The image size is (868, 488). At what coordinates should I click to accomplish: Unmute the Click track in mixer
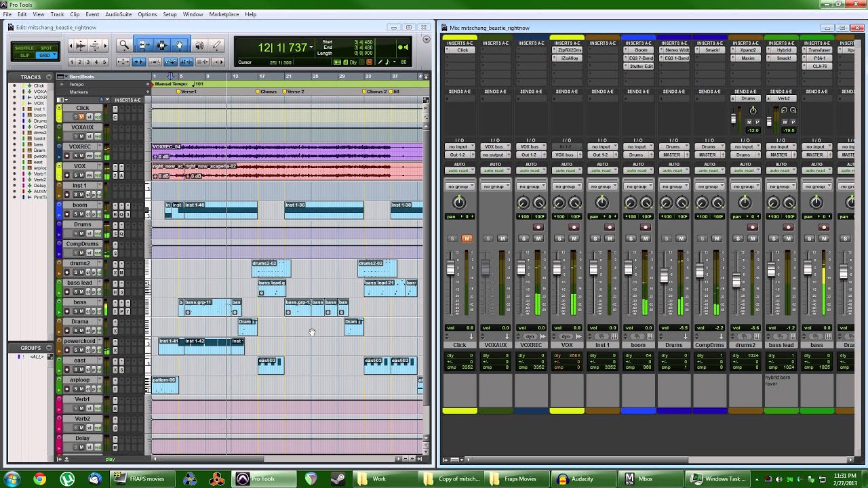467,239
